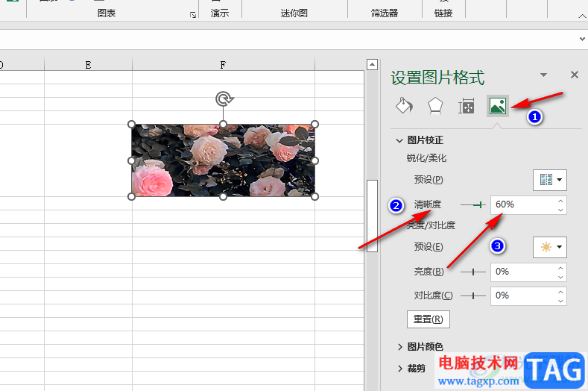The height and width of the screenshot is (391, 588).
Task: Click the picture rotation handle
Action: point(224,99)
